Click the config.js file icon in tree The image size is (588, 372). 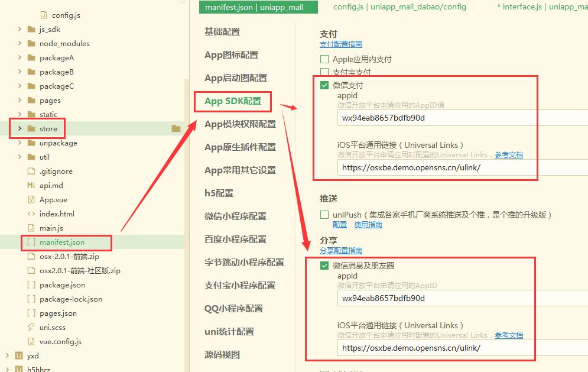point(44,15)
